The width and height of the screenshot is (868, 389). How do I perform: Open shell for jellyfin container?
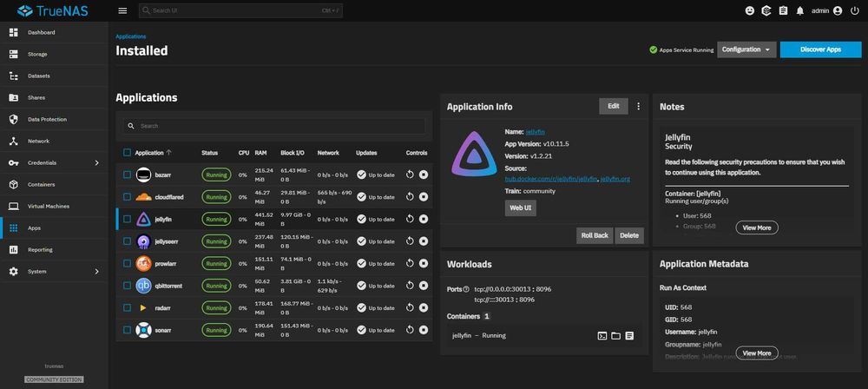point(602,336)
